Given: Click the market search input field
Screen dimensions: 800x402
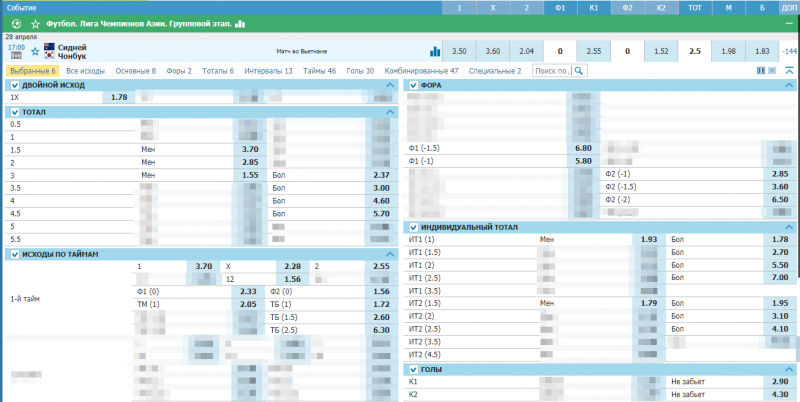Looking at the screenshot, I should point(552,71).
